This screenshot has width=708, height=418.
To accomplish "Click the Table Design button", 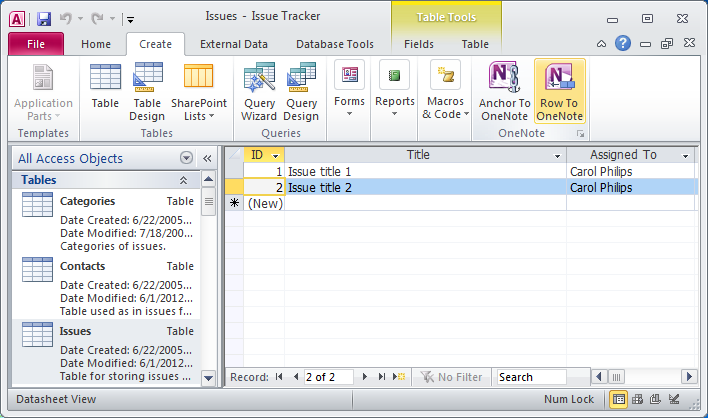I will (147, 92).
